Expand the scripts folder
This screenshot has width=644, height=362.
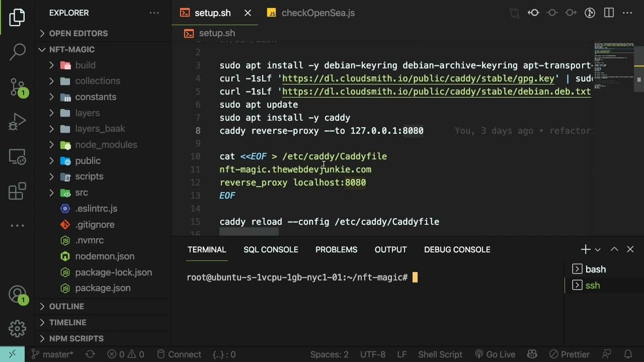tap(103, 176)
